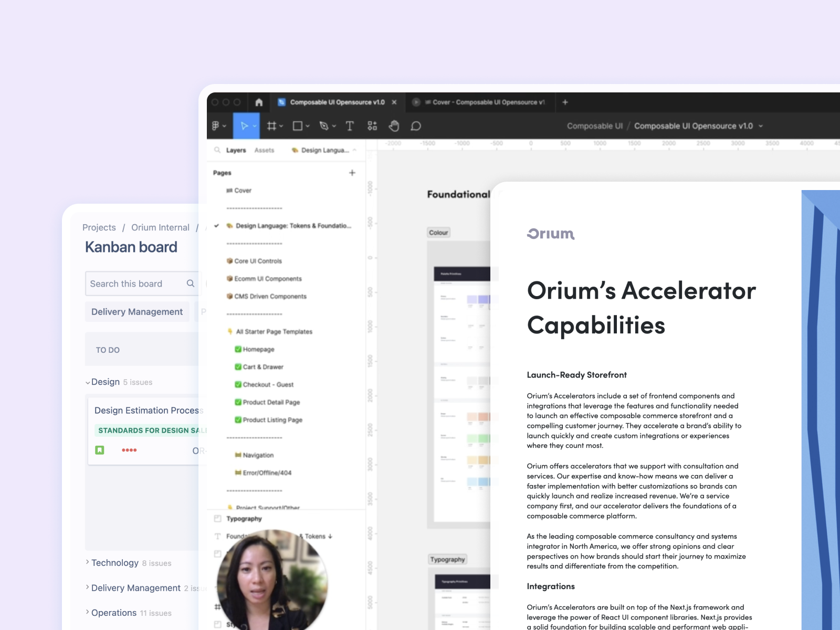This screenshot has height=630, width=840.
Task: Open the Navigation page
Action: 254,455
